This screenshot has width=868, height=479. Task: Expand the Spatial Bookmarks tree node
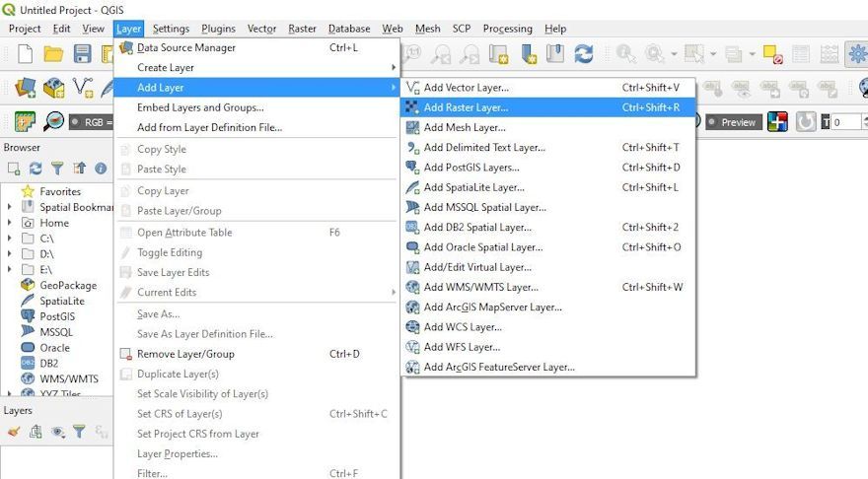click(10, 207)
